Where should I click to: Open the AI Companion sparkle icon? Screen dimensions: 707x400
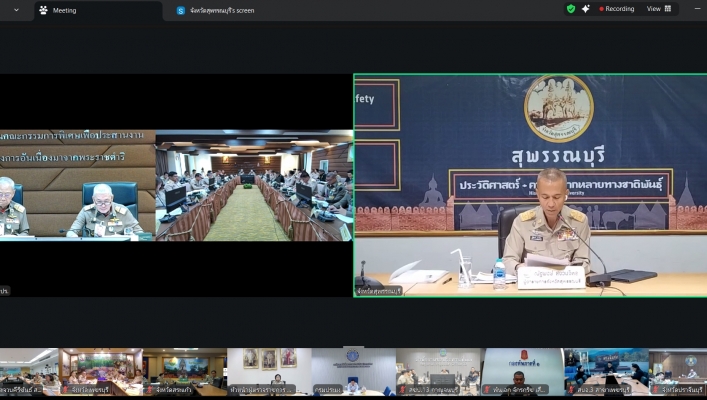click(585, 9)
